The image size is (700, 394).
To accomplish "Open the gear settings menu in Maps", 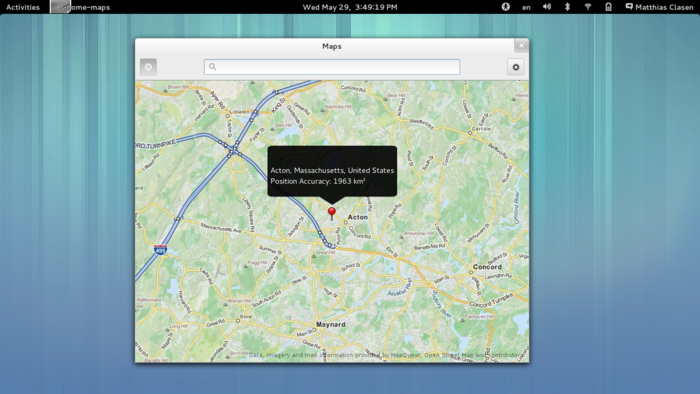I will point(516,67).
